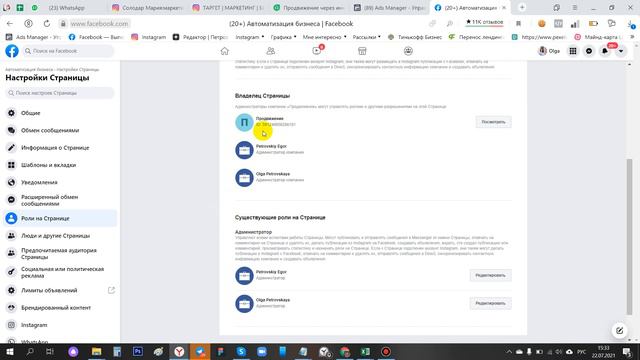The height and width of the screenshot is (360, 640).
Task: Open the Groups icon in top navigation
Action: coord(408,51)
